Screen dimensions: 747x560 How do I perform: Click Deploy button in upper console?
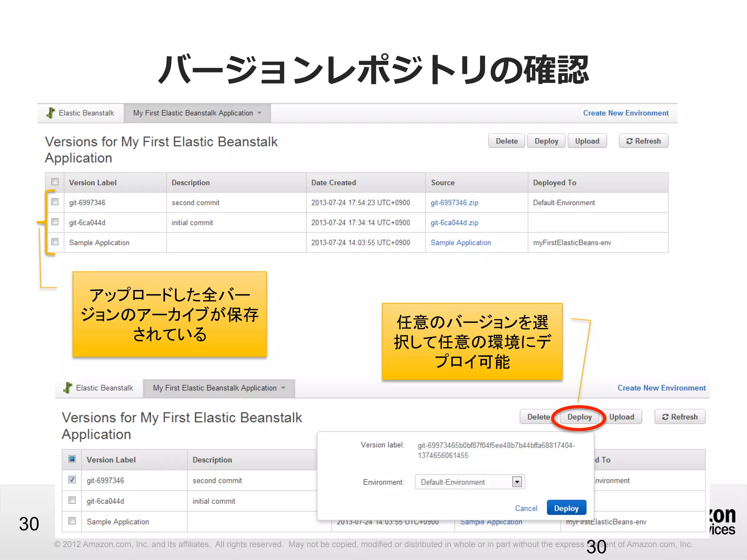pos(546,141)
